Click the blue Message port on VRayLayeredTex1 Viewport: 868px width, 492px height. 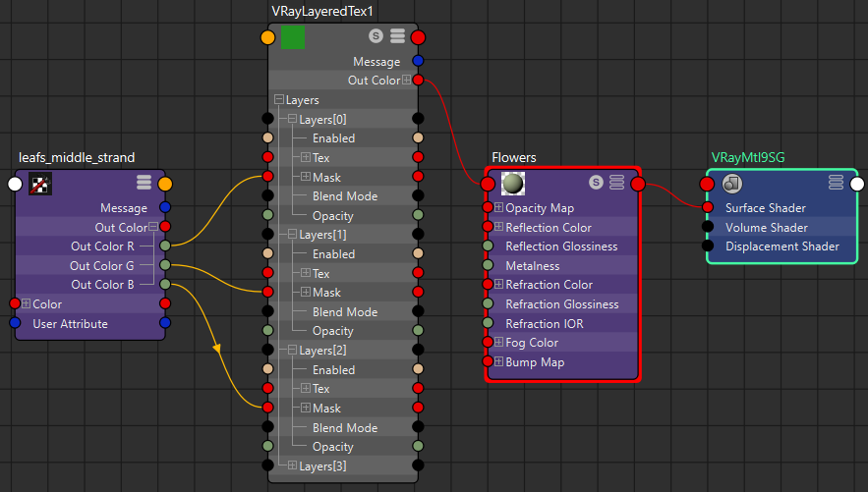pyautogui.click(x=418, y=61)
